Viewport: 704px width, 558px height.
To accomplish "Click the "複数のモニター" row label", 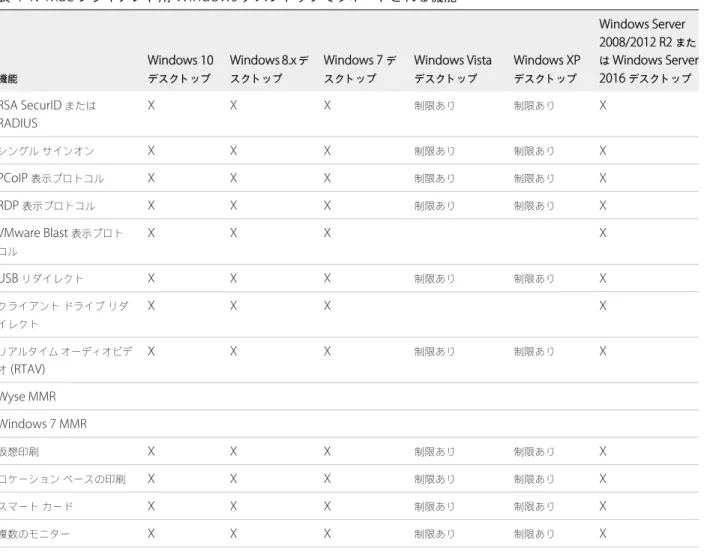I will point(35,534).
